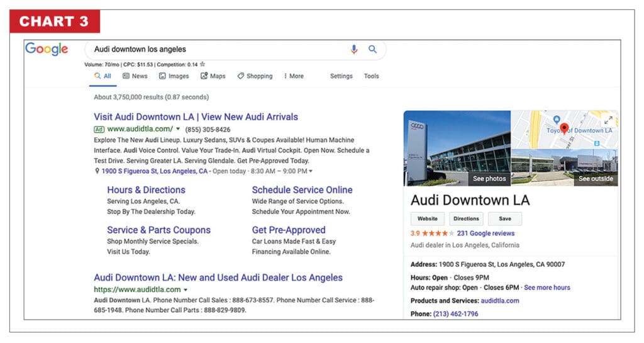Switch to the All results tab
The height and width of the screenshot is (343, 644).
click(103, 76)
